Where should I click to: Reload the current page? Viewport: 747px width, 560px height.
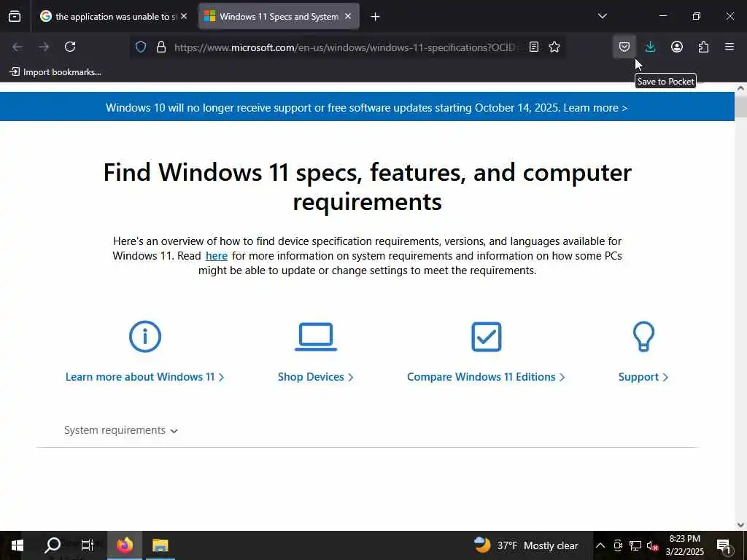click(70, 47)
